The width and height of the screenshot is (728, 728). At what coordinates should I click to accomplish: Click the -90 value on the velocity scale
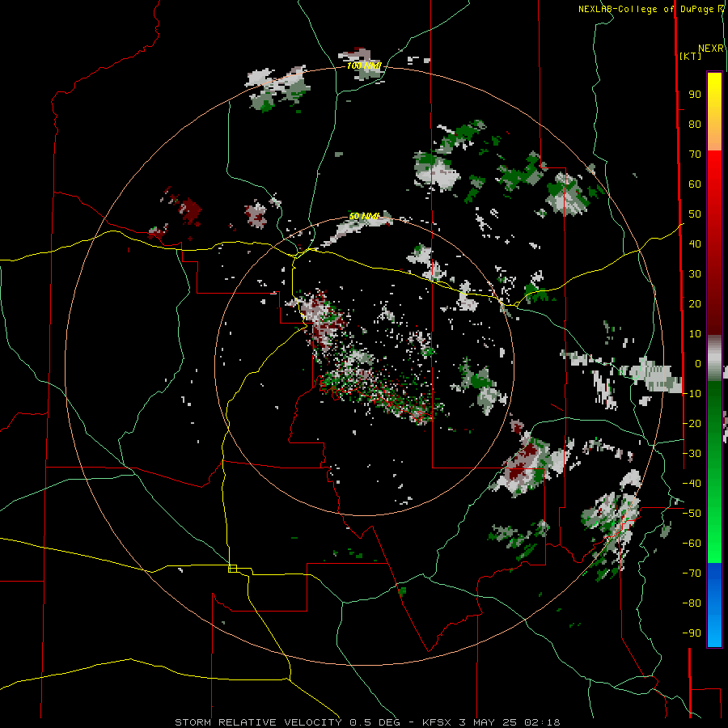pos(692,633)
